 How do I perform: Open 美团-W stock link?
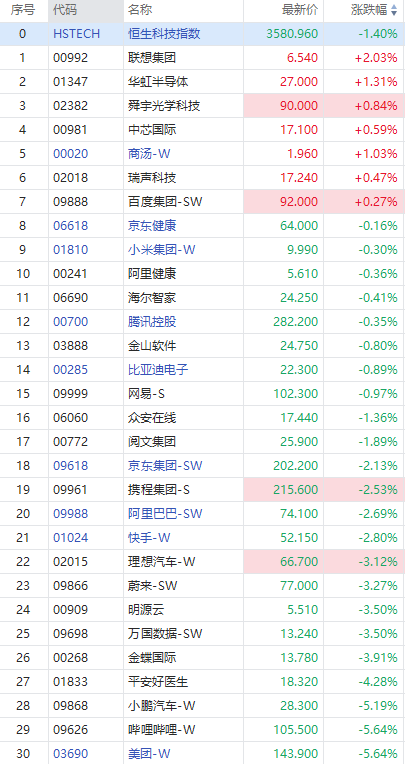[149, 754]
